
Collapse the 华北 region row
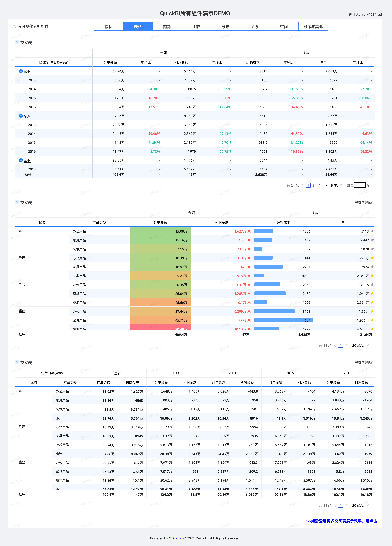[x=21, y=160]
